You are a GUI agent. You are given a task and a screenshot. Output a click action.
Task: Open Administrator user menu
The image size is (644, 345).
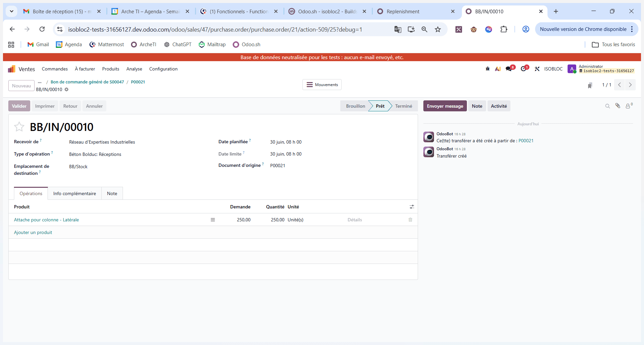tap(600, 69)
